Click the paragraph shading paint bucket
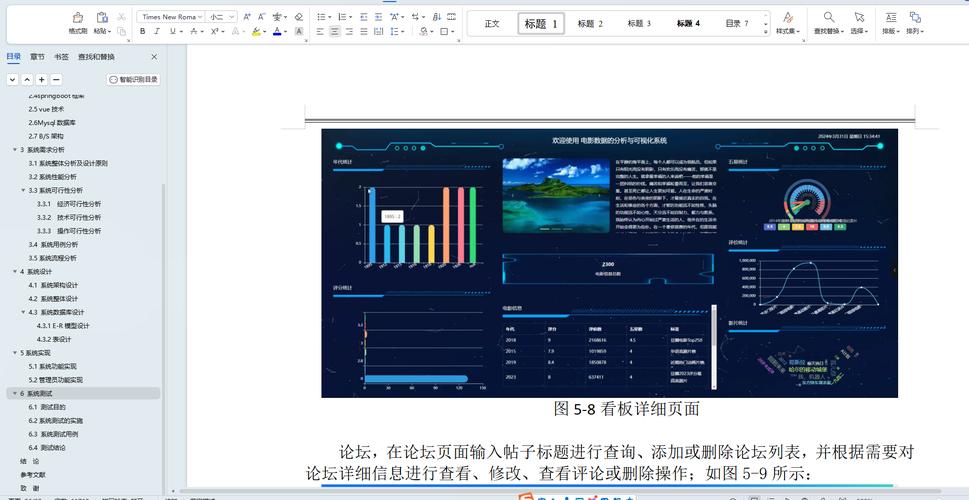Viewport: 969px width, 500px height. click(423, 31)
